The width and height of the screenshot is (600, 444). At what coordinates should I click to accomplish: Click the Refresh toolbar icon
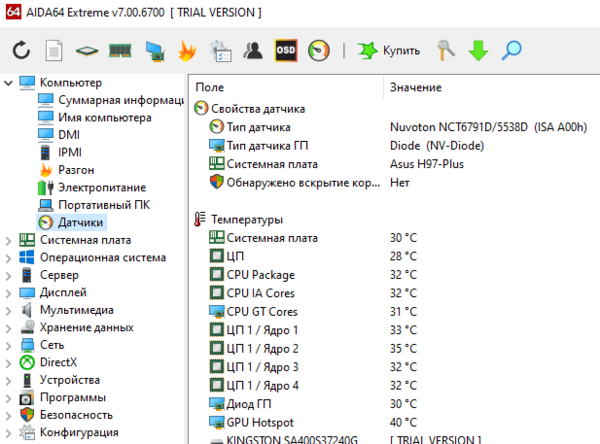tap(22, 50)
